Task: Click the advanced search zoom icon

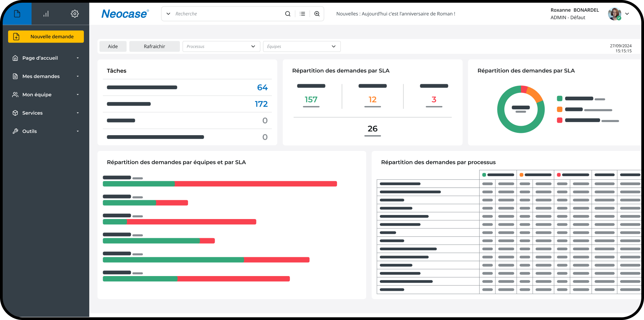Action: pyautogui.click(x=317, y=14)
